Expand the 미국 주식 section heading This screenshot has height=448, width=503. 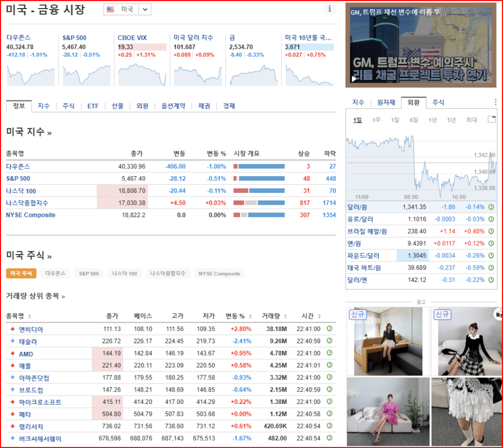pos(29,256)
